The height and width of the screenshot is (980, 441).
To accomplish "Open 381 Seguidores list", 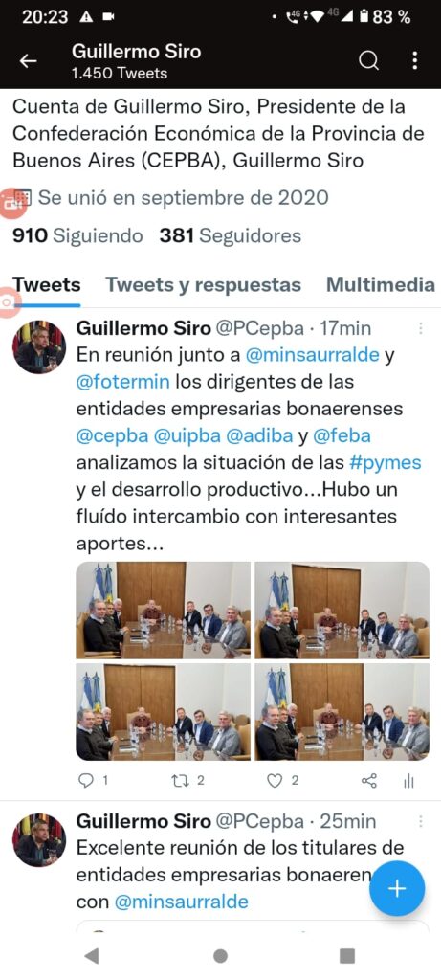I will [x=230, y=236].
